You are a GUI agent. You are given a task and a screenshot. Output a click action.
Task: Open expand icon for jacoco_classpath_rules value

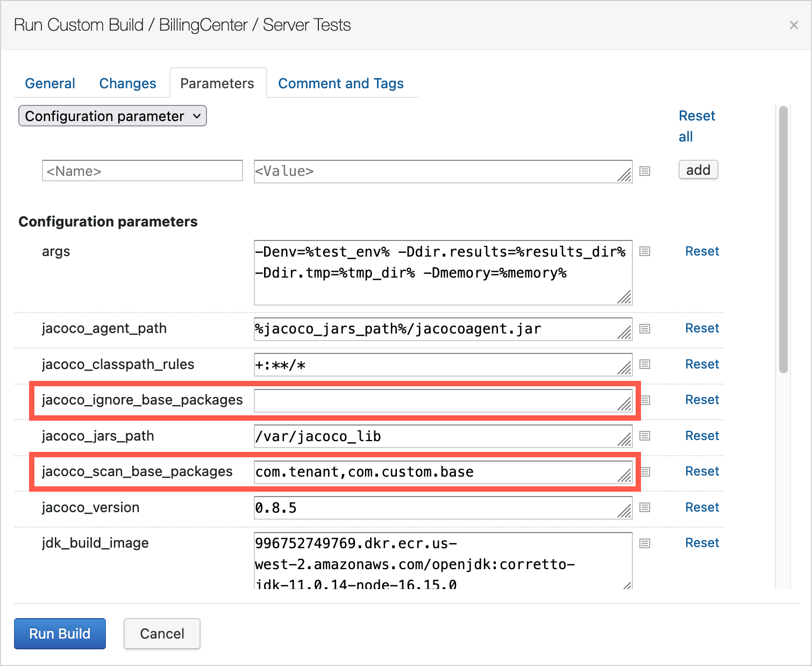click(x=645, y=364)
